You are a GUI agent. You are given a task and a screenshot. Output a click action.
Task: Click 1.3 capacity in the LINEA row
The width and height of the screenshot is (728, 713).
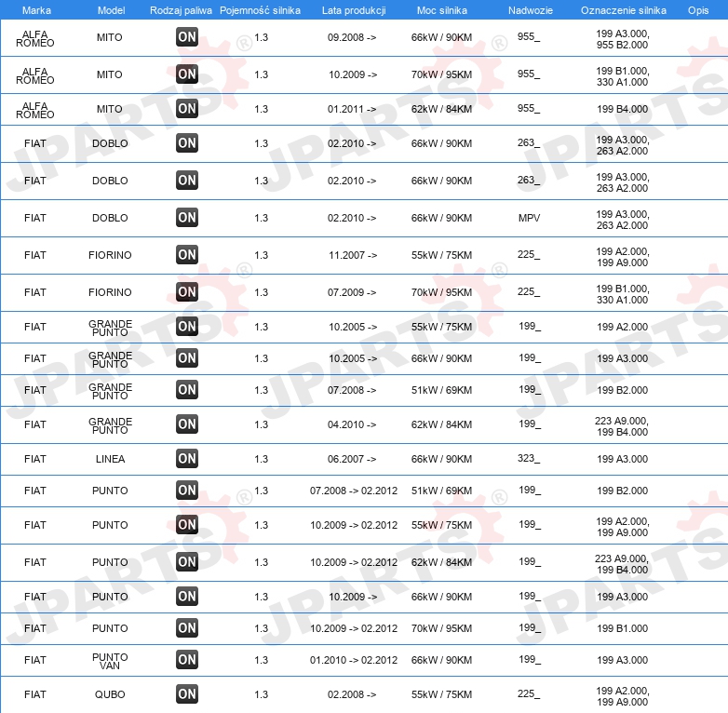262,459
